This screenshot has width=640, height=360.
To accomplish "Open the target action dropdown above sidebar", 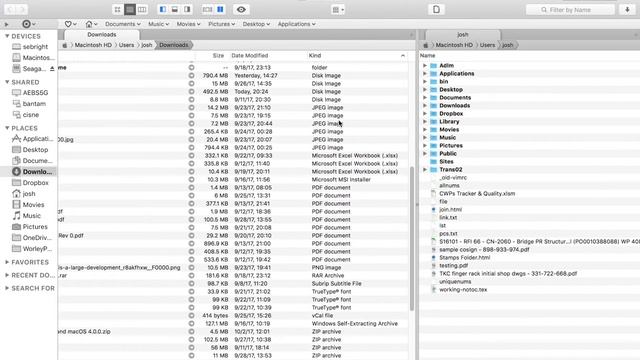I will 29,24.
